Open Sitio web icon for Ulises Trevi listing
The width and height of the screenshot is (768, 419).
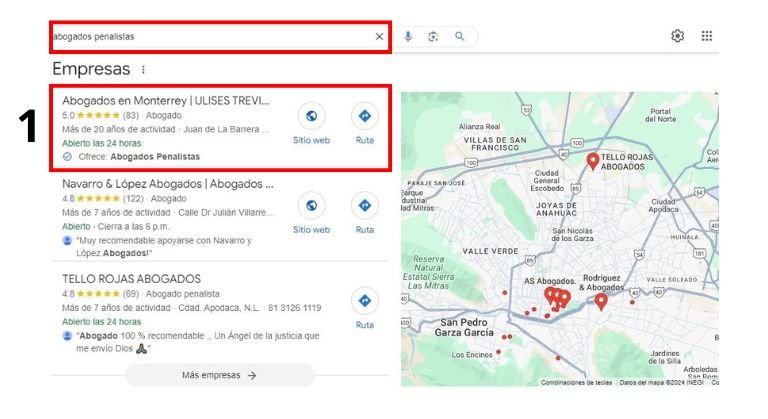(x=312, y=116)
